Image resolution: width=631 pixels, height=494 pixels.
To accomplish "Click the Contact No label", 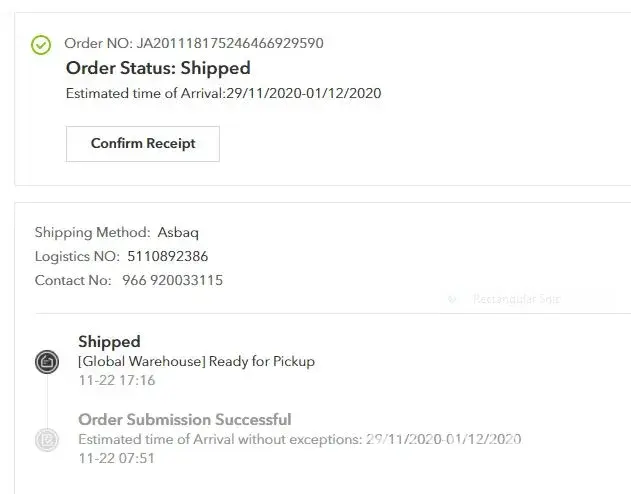I will click(73, 280).
